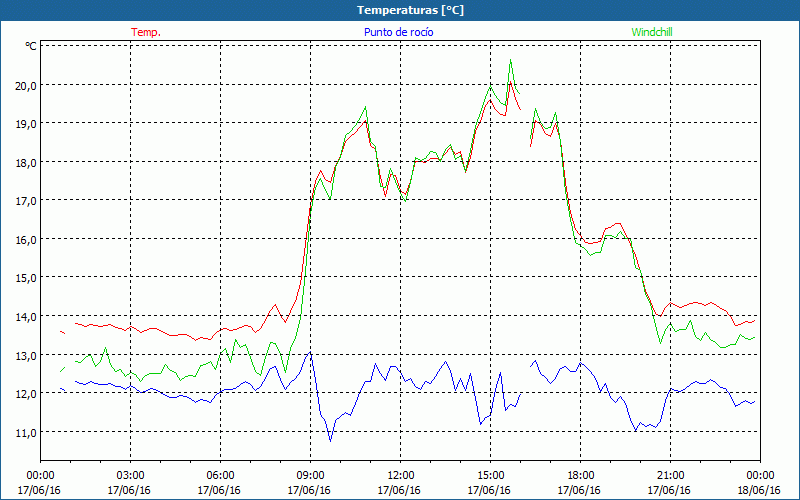Click the 17,0 y-axis value
The image size is (800, 500).
pos(26,201)
